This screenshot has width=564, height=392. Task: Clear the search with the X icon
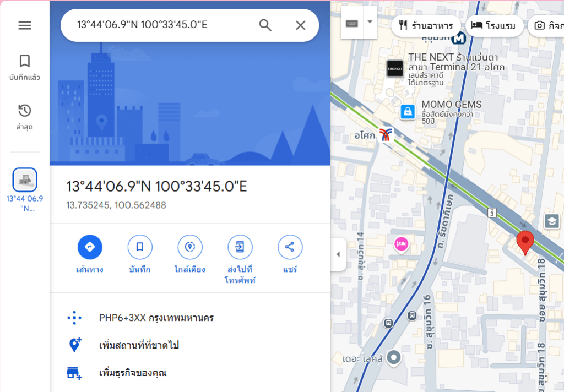tap(300, 25)
